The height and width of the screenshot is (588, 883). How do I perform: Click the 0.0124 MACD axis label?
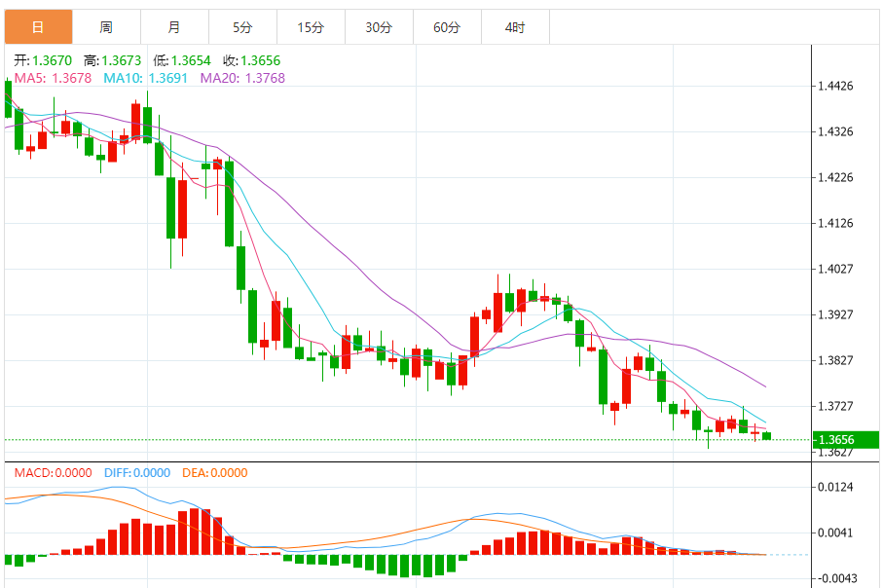(835, 487)
